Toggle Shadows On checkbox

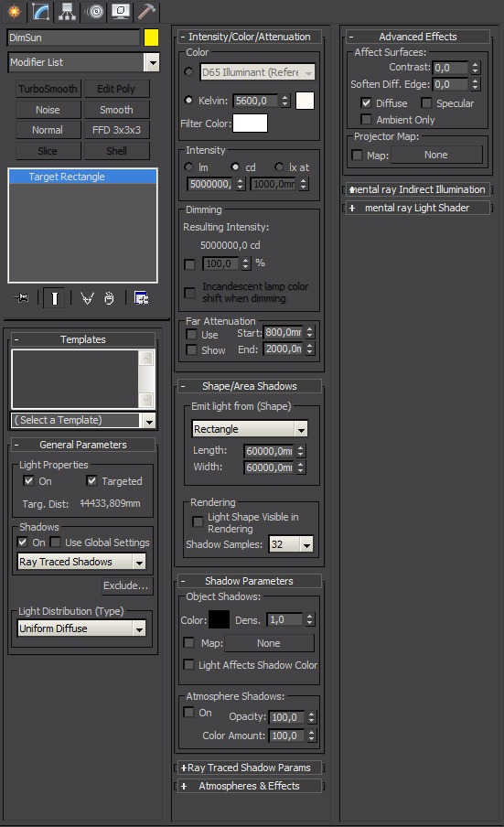tap(22, 542)
